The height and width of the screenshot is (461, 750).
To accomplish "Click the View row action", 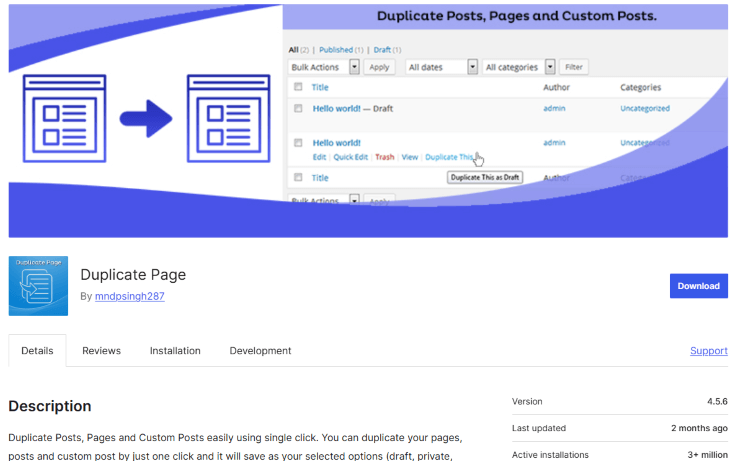I will [x=409, y=157].
